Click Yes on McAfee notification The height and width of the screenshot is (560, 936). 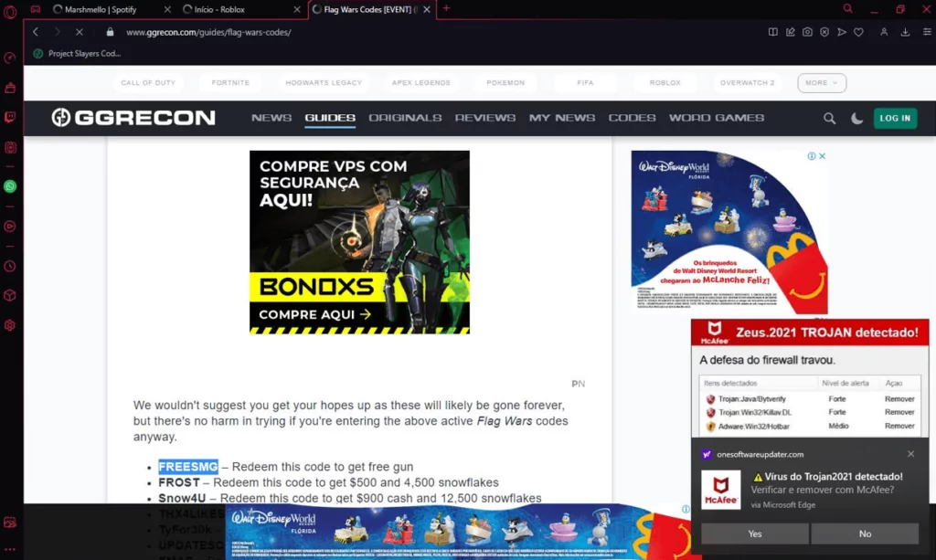point(754,534)
